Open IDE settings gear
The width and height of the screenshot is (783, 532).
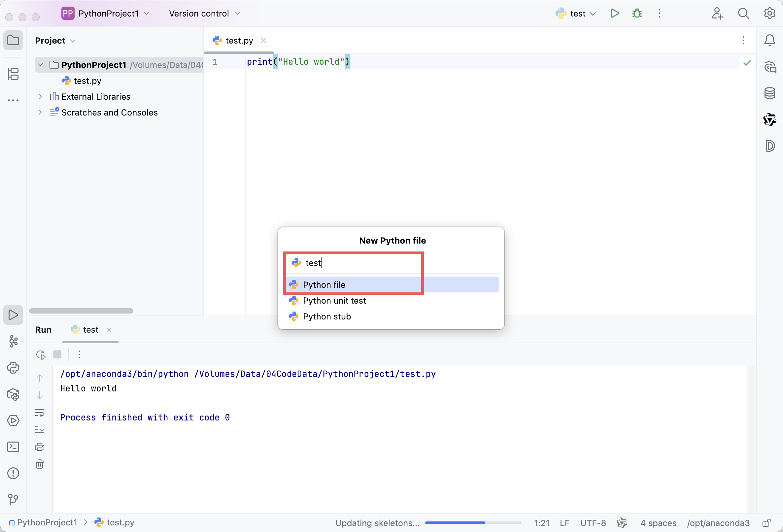coord(769,14)
